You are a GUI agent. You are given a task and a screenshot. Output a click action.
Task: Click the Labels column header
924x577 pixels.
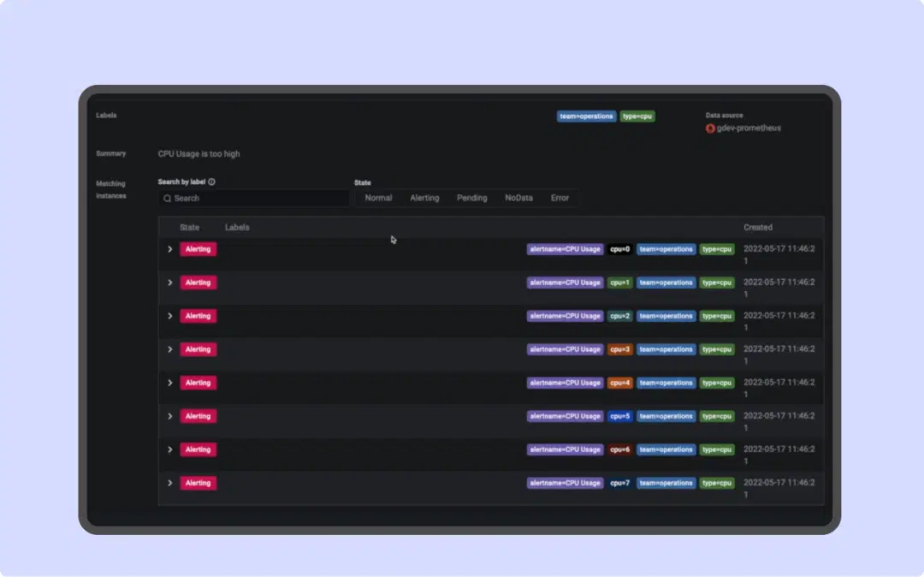pos(237,227)
